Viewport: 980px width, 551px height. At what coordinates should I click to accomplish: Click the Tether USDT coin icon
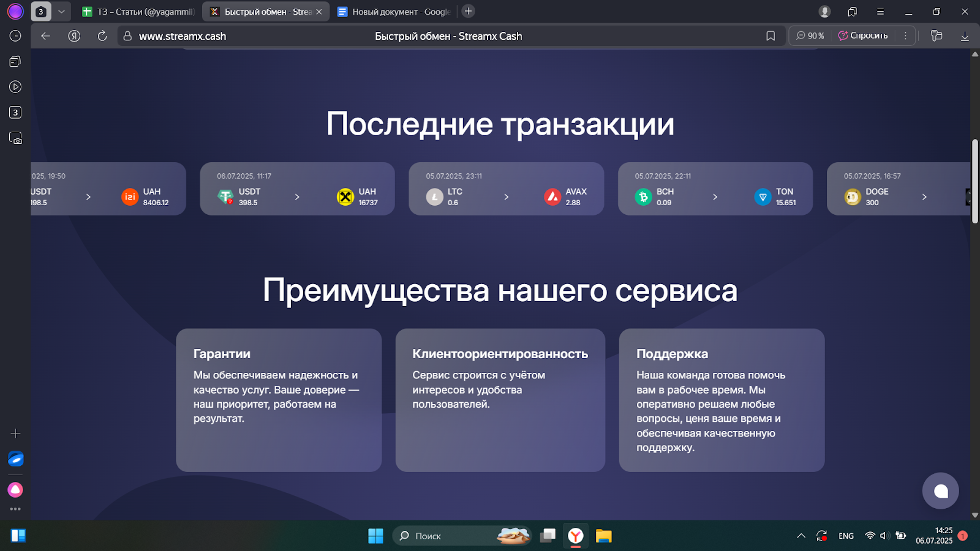click(226, 197)
